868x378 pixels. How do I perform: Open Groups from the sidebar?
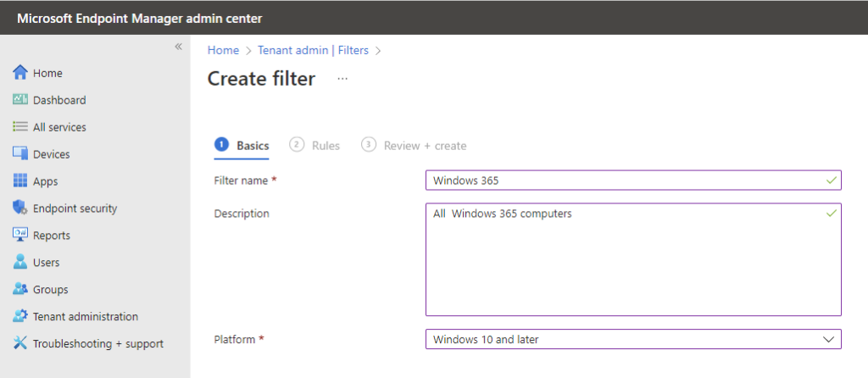pos(50,290)
